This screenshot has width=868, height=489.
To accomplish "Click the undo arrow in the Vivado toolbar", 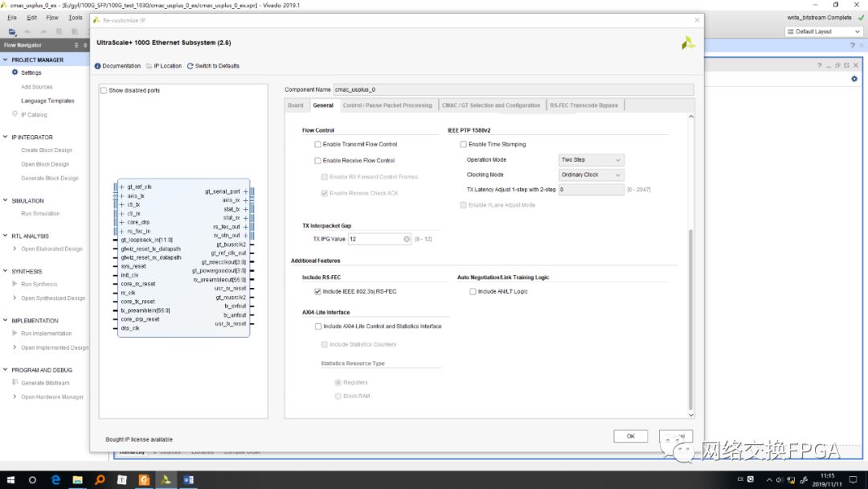I will [27, 31].
